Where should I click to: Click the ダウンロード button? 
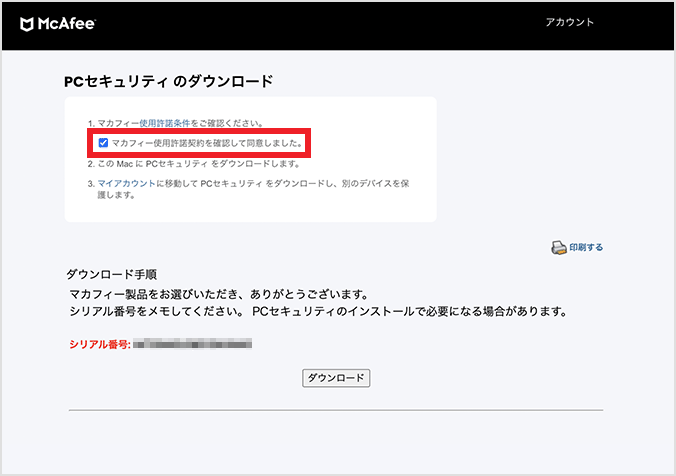[336, 378]
